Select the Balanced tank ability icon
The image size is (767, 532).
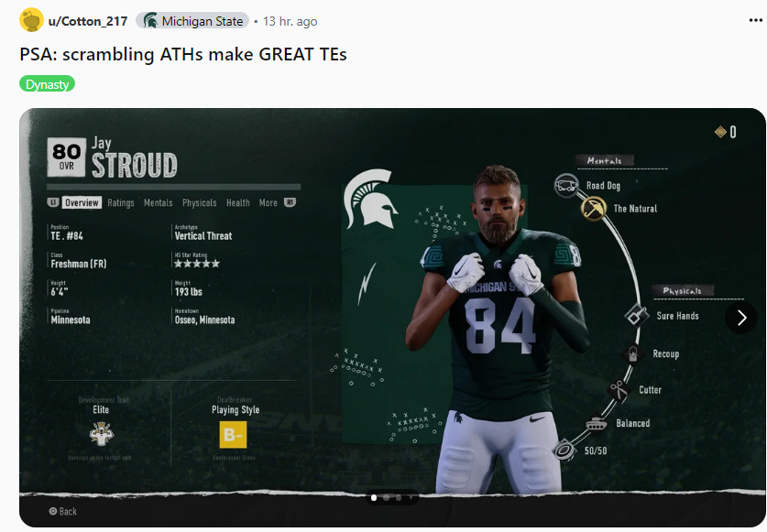pyautogui.click(x=596, y=423)
